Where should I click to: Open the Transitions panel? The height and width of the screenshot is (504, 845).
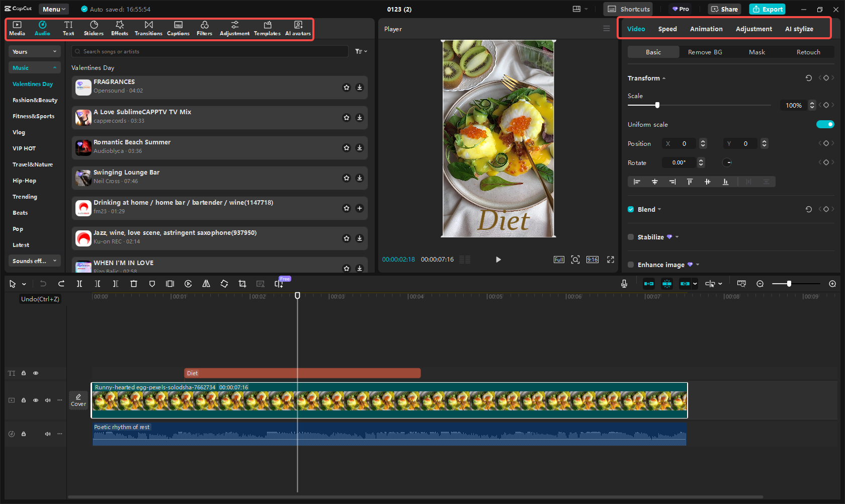point(148,28)
